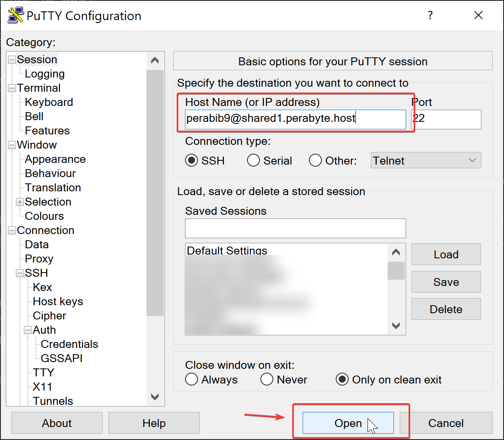Collapse the Auth tree node
The height and width of the screenshot is (440, 504).
(x=28, y=330)
